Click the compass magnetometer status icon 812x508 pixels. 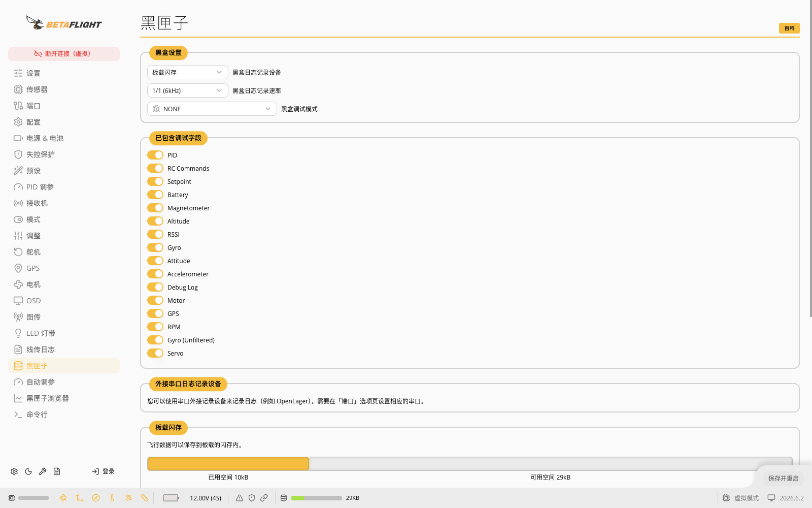(x=96, y=498)
